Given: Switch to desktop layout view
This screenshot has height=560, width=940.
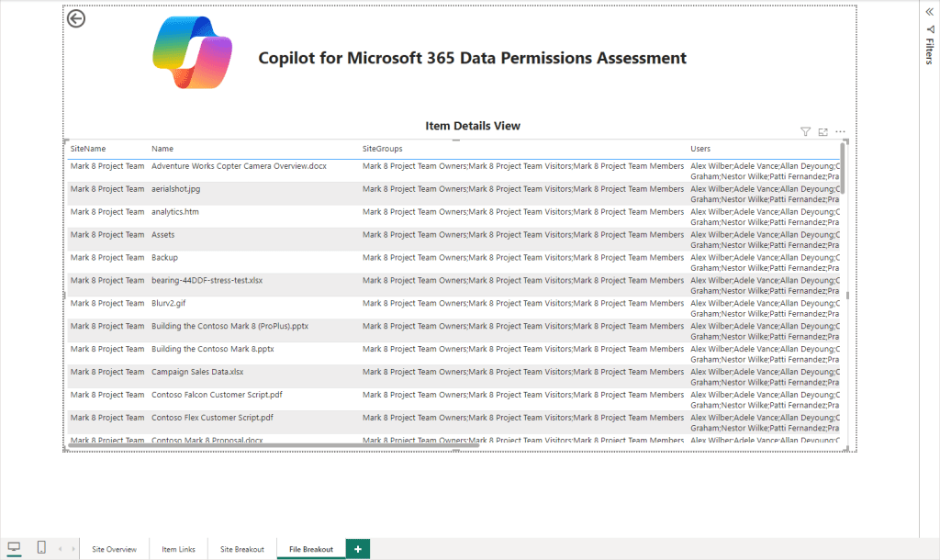Looking at the screenshot, I should 14,548.
